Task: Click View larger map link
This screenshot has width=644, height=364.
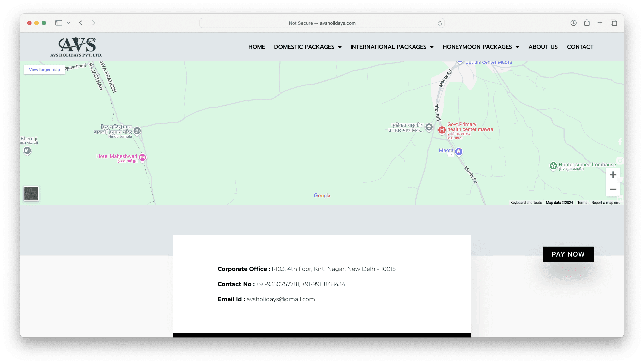Action: [x=45, y=70]
